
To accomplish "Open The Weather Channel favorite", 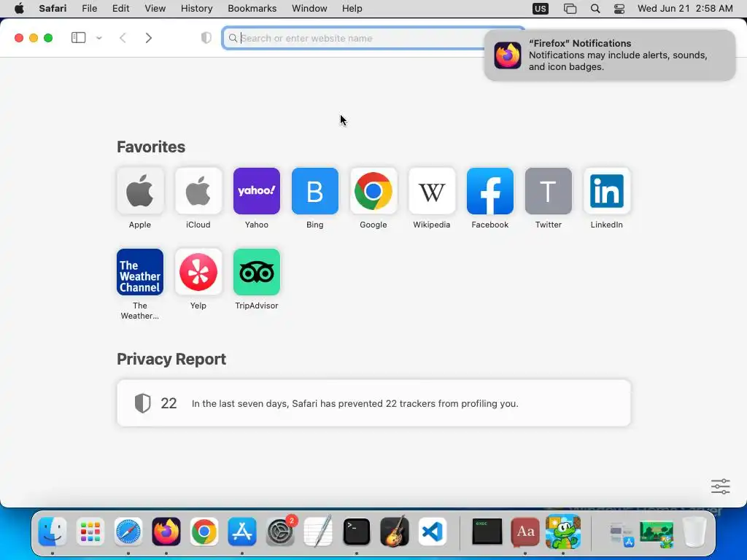I will (140, 272).
